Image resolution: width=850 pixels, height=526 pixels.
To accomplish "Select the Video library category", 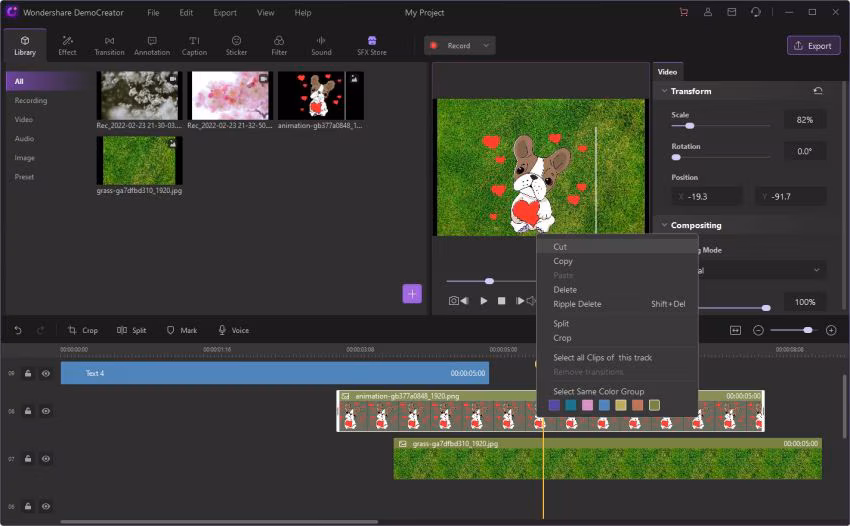I will pyautogui.click(x=24, y=119).
